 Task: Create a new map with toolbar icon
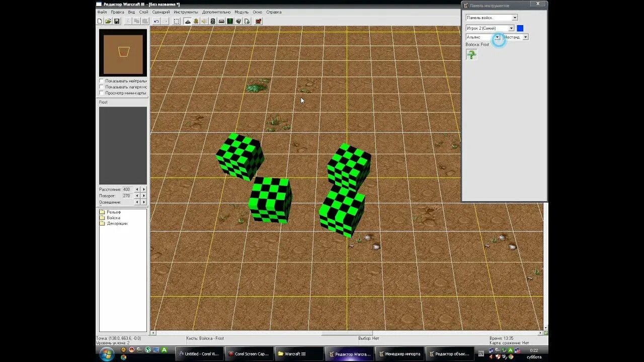(100, 21)
